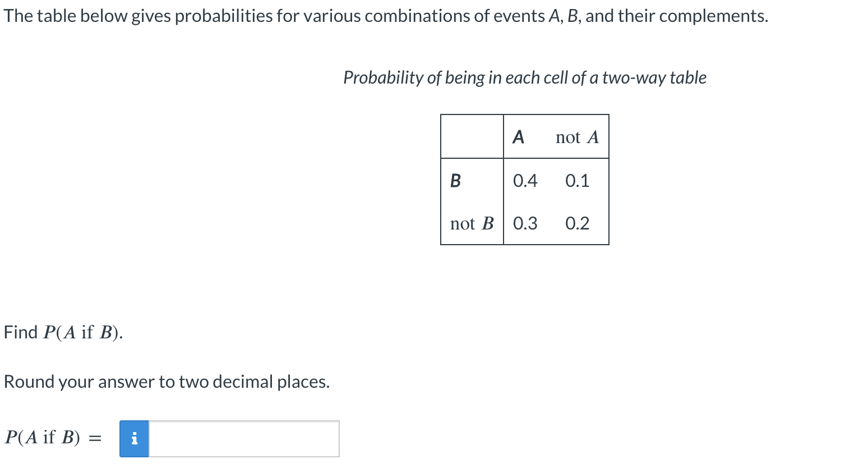The image size is (868, 468).
Task: Select the cell containing 0.3
Action: (525, 223)
